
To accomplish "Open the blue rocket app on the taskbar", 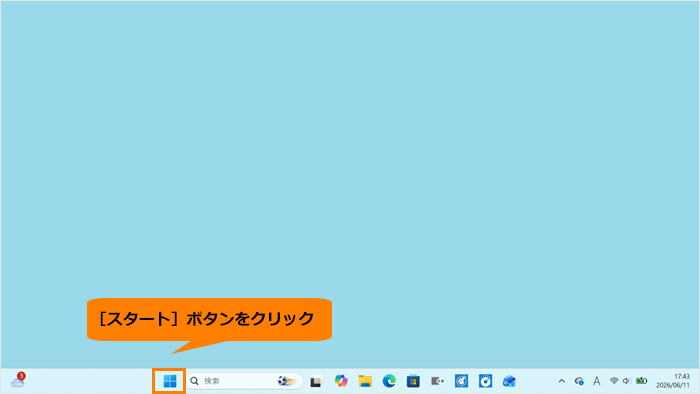I will [461, 381].
